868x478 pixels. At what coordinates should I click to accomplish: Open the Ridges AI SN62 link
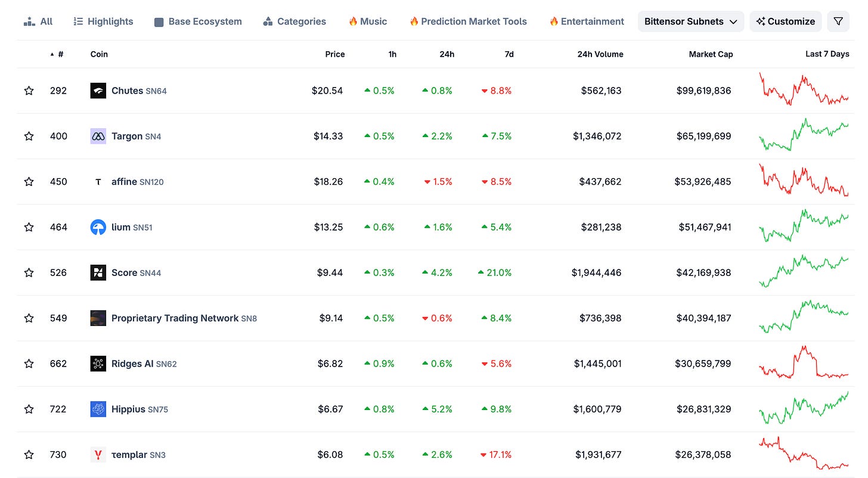point(144,364)
